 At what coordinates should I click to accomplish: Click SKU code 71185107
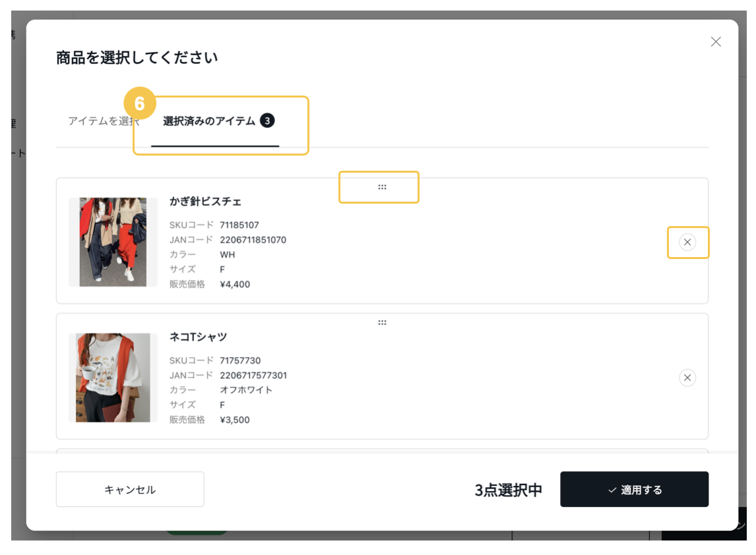(x=239, y=225)
